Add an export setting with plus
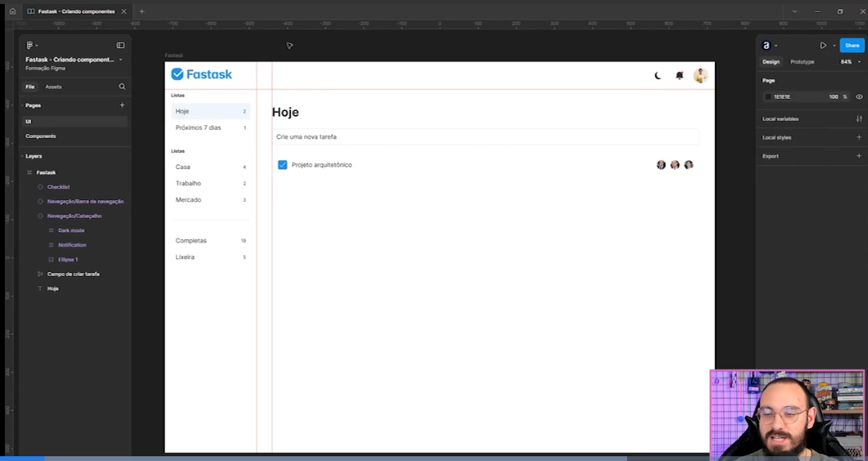This screenshot has width=868, height=461. 859,156
